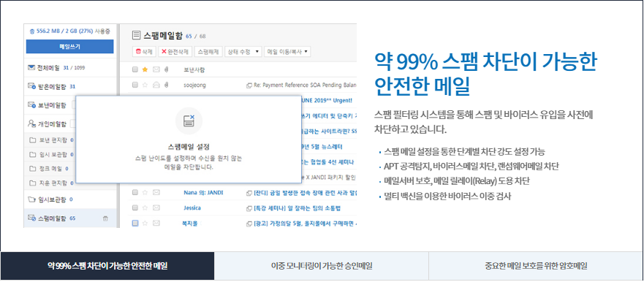The width and height of the screenshot is (644, 282).
Task: Click the 스팸메일 설정 popup title
Action: 189,147
